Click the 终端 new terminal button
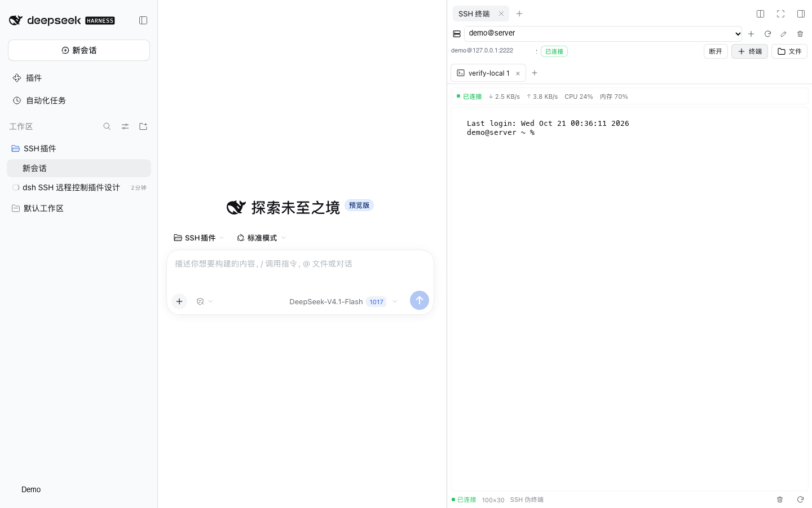 tap(749, 51)
